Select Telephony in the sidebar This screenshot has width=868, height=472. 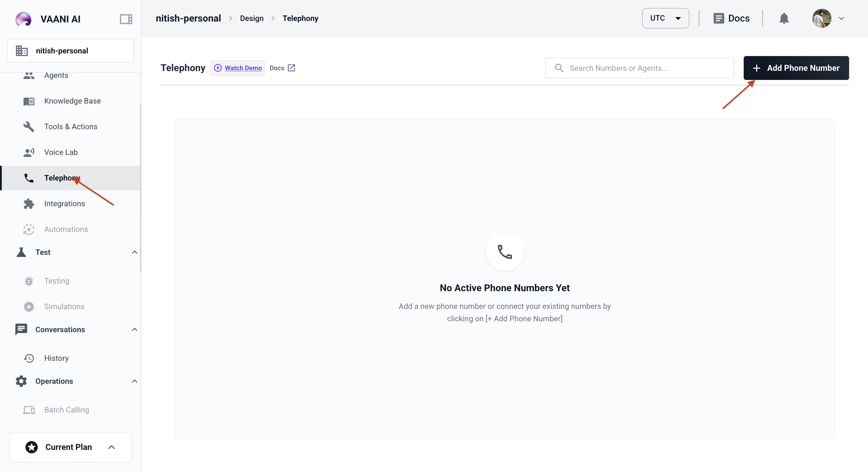(x=62, y=178)
